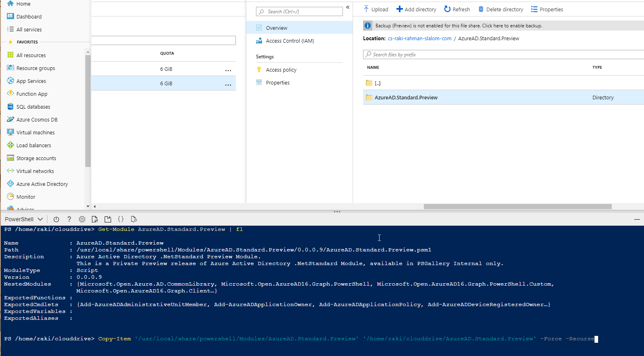The image size is (644, 356).
Task: Click the TYPE column header
Action: pyautogui.click(x=597, y=67)
